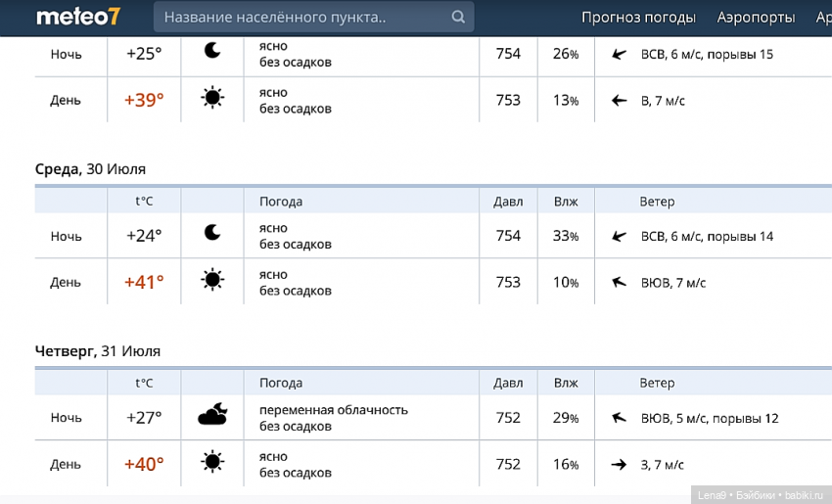Click the sun icon for Thursday day
The width and height of the screenshot is (832, 504).
point(212,464)
